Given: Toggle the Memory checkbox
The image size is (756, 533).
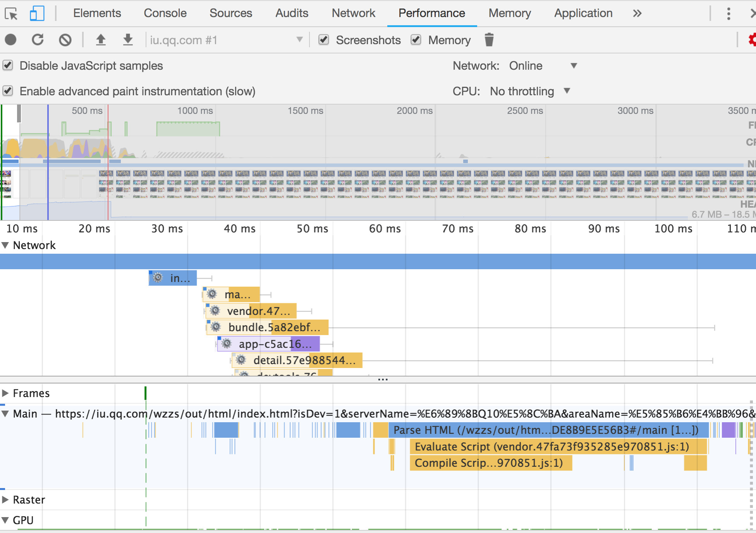Looking at the screenshot, I should pos(416,40).
